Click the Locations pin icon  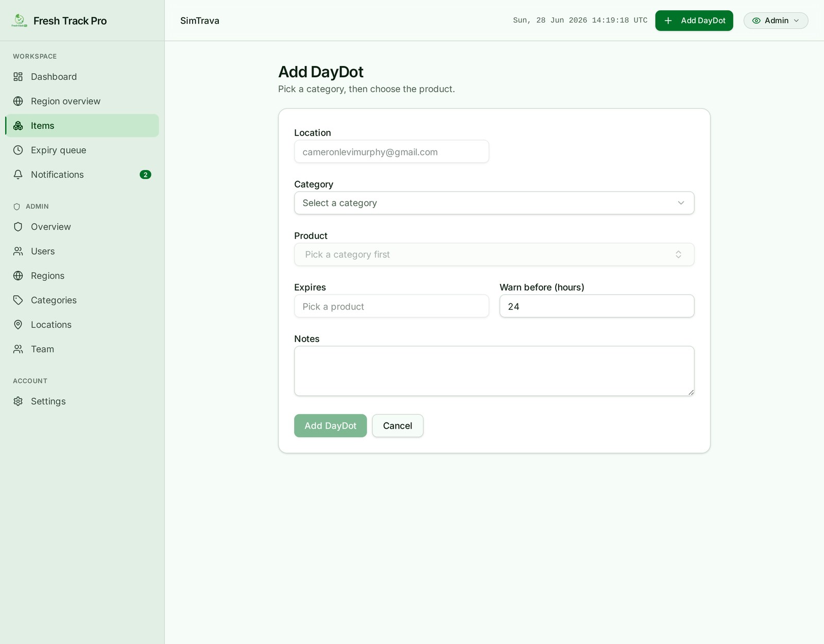coord(18,325)
